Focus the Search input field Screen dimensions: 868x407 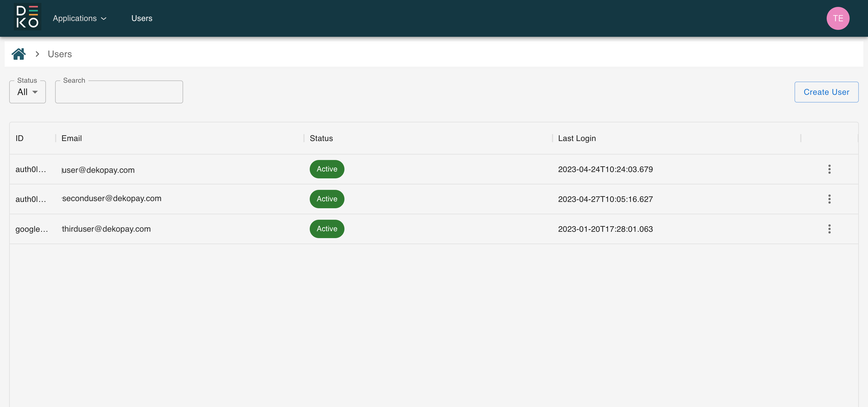point(119,92)
